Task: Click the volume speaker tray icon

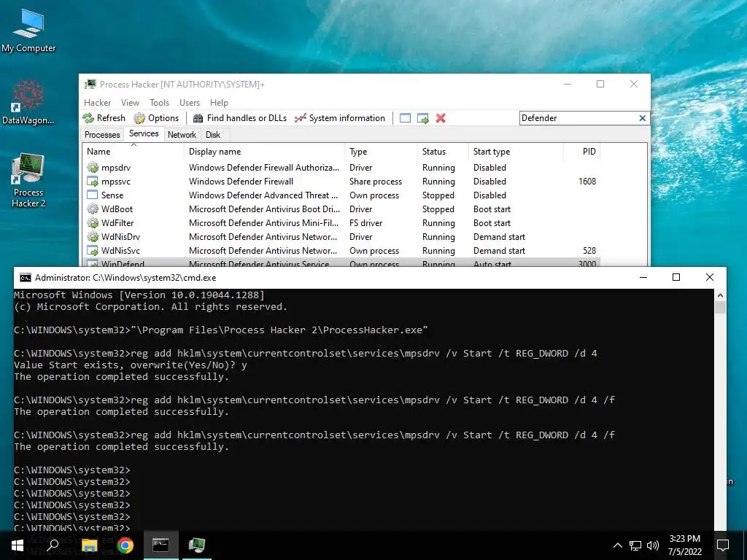Action: (653, 545)
